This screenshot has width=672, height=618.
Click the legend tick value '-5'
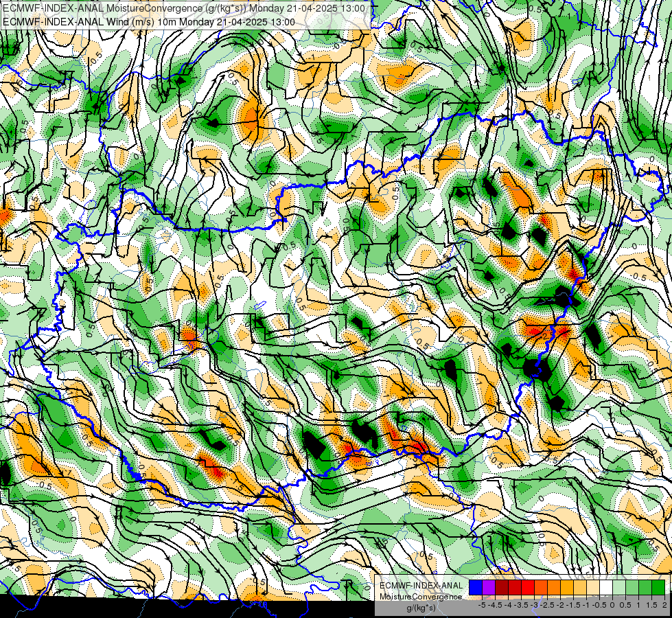tap(482, 605)
